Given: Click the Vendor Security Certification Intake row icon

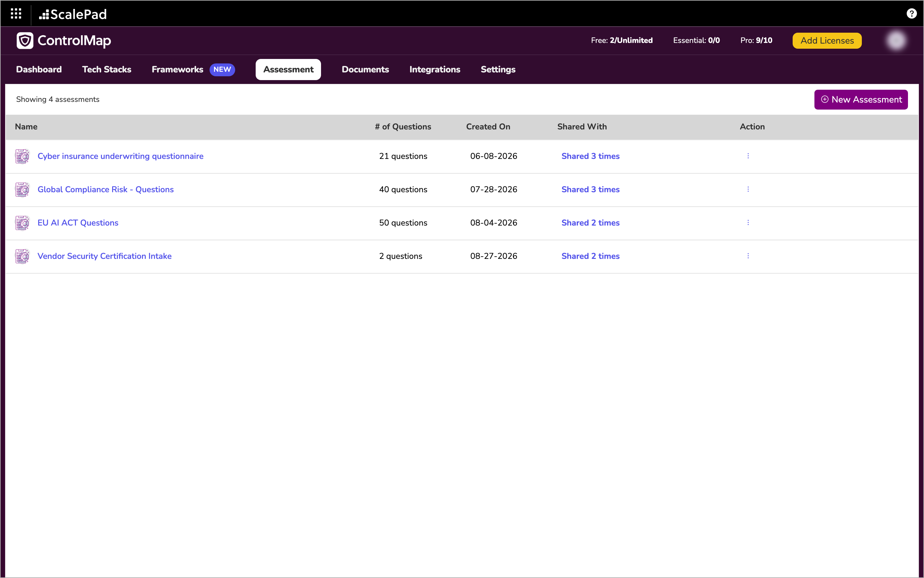Looking at the screenshot, I should (22, 256).
